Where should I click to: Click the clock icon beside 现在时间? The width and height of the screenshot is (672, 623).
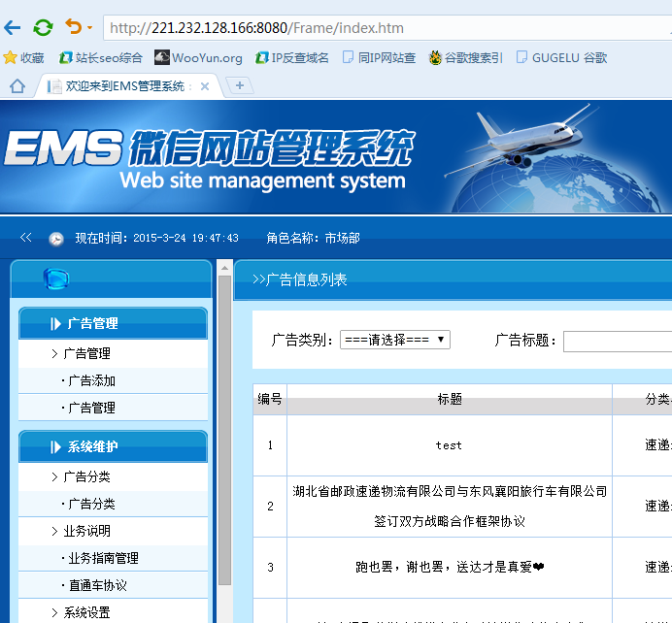click(55, 239)
